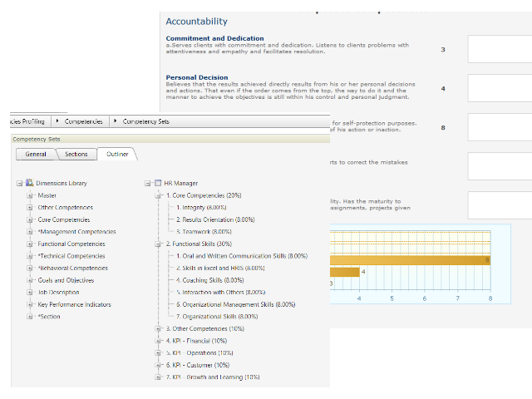Expand the Other Competencies library node

point(30,208)
